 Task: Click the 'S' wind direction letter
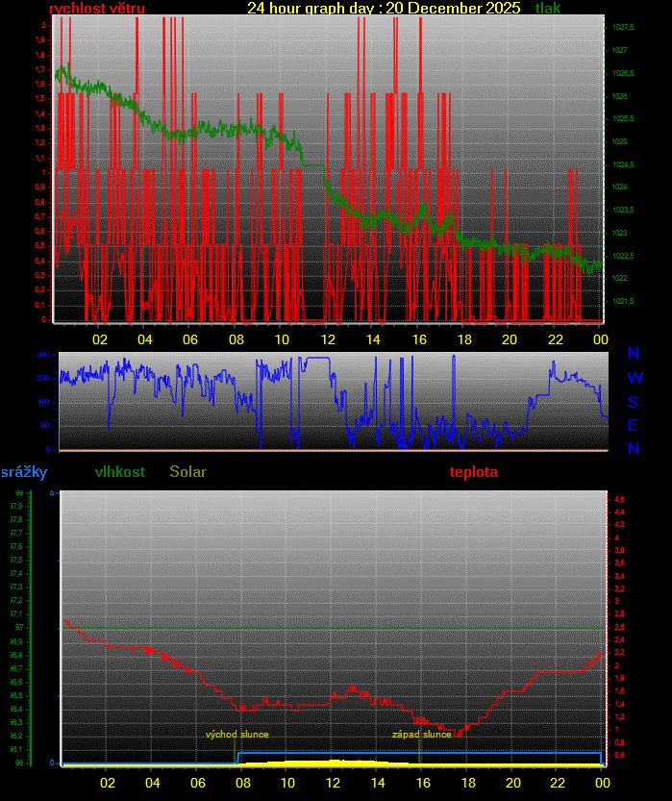634,402
